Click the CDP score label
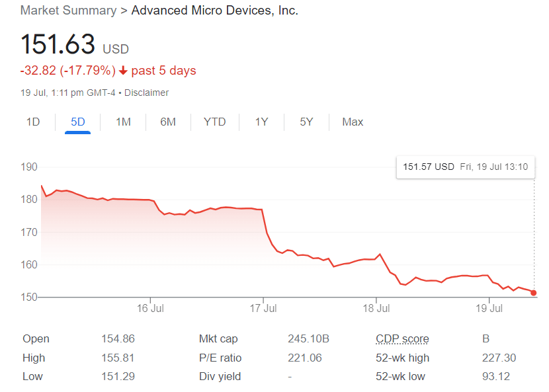 coord(402,339)
